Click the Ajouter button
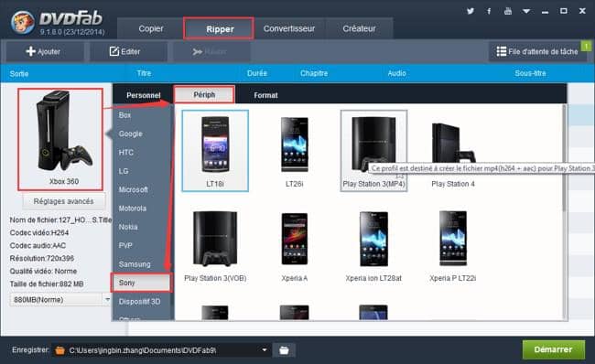 [x=45, y=51]
